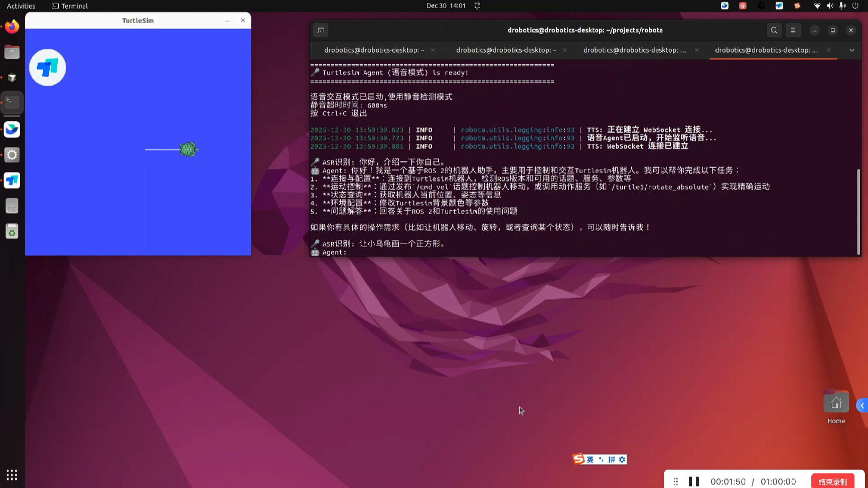Open the clock calendar Dec 30 14:01
Viewport: 868px width, 488px height.
pos(446,6)
